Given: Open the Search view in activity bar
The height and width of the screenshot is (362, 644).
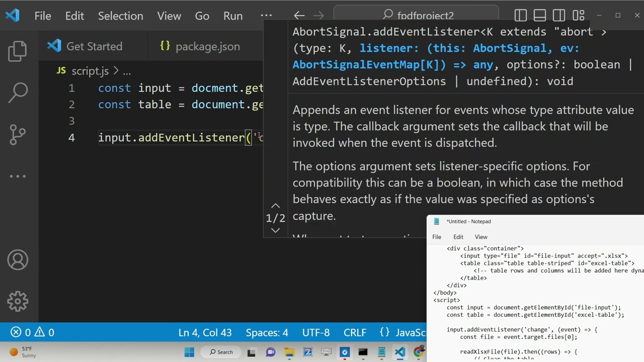Looking at the screenshot, I should coord(18,92).
